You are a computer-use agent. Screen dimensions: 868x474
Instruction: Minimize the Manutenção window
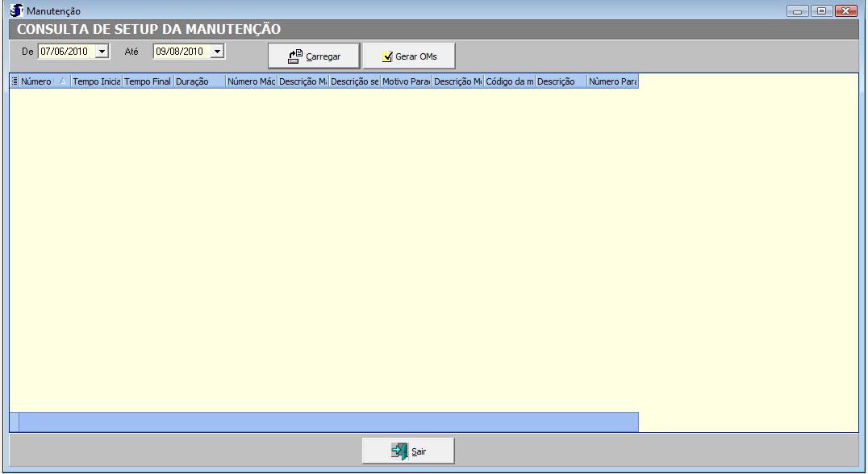pyautogui.click(x=800, y=10)
